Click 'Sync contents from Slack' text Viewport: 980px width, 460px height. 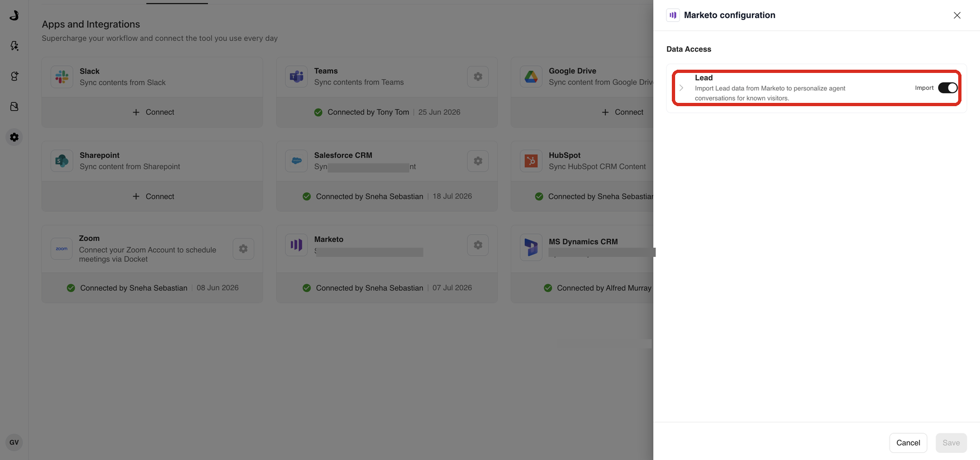click(122, 83)
